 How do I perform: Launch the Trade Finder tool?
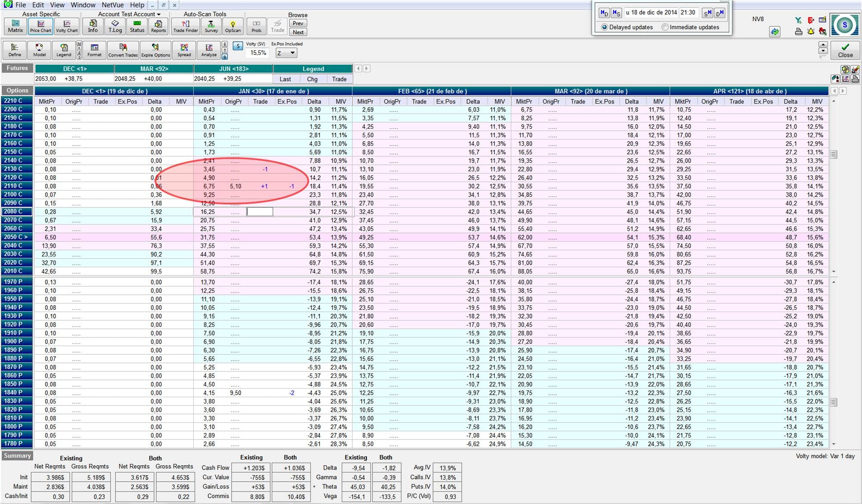(x=185, y=26)
